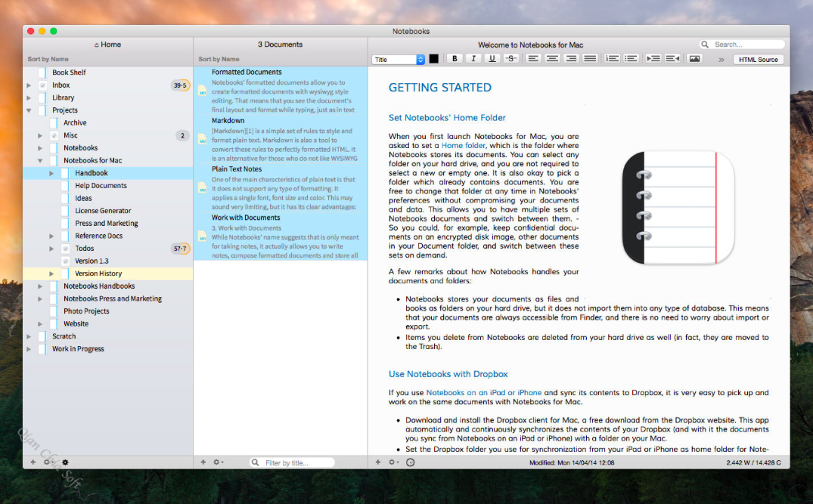Viewport: 813px width, 504px height.
Task: Expand the Reference Docs book
Action: tap(52, 236)
